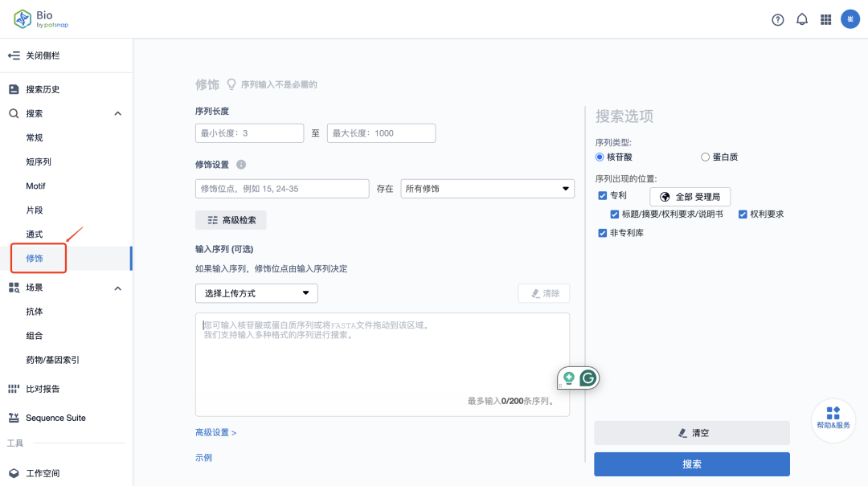The height and width of the screenshot is (486, 868).
Task: Open Sequence Suite in sidebar
Action: coord(56,418)
